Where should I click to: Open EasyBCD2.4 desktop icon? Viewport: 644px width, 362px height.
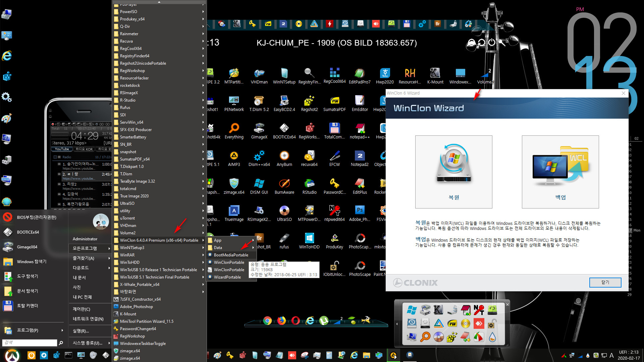pos(284,104)
